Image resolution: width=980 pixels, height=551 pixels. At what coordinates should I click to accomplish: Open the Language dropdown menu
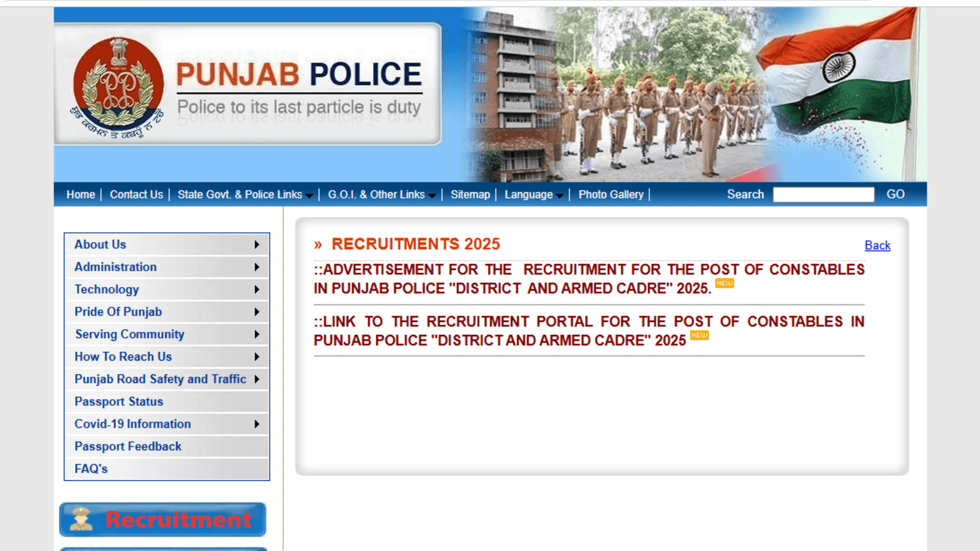tap(533, 195)
